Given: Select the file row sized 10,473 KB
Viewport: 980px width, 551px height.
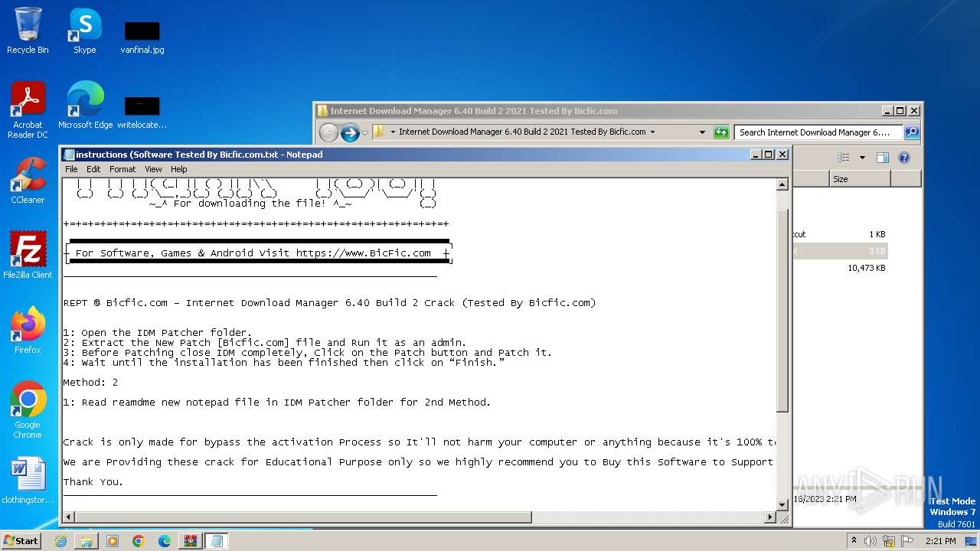Looking at the screenshot, I should 840,268.
